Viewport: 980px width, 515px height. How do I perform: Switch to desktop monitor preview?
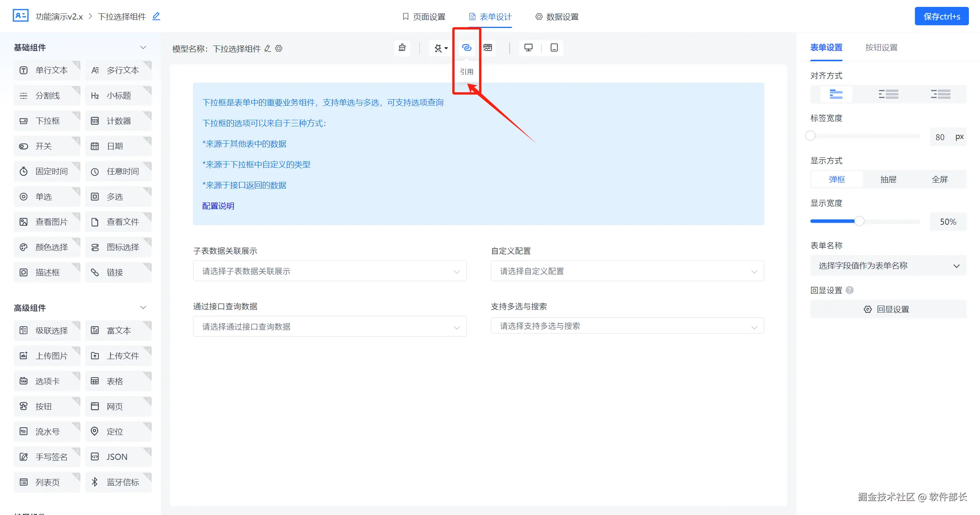(528, 48)
